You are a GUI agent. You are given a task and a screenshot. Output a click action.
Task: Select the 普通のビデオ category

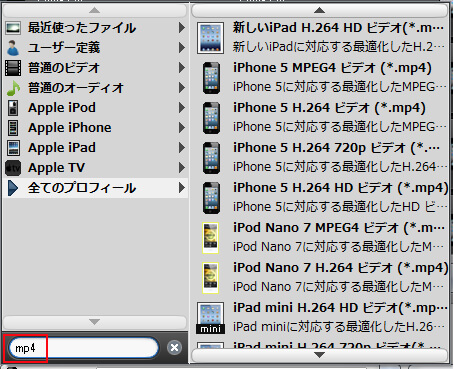click(95, 68)
